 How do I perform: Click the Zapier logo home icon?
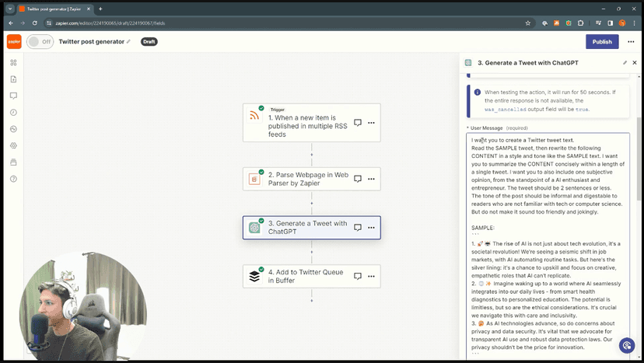(x=14, y=41)
